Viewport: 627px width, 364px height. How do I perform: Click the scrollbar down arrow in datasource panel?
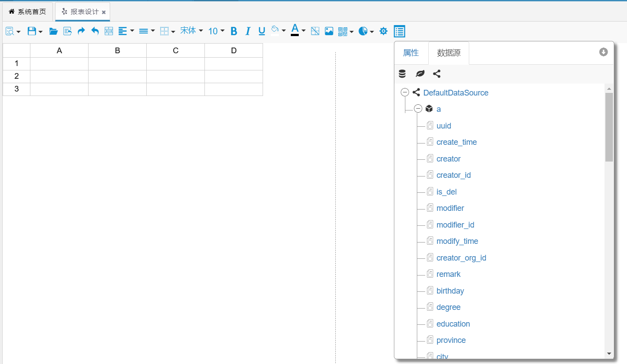(609, 353)
